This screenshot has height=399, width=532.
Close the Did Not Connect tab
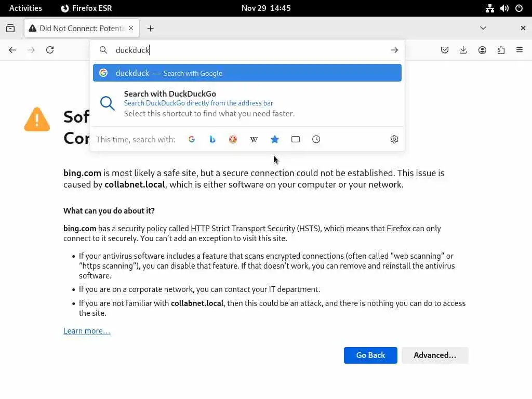coord(131,28)
